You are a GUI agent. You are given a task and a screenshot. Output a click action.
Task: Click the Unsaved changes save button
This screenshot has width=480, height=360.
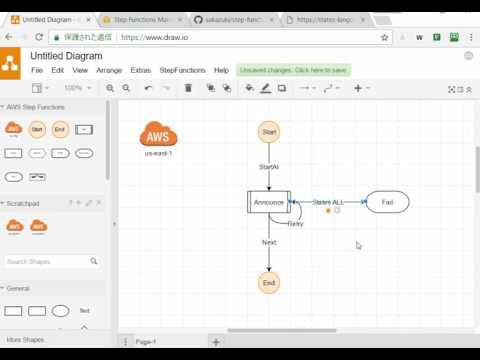[x=293, y=70]
